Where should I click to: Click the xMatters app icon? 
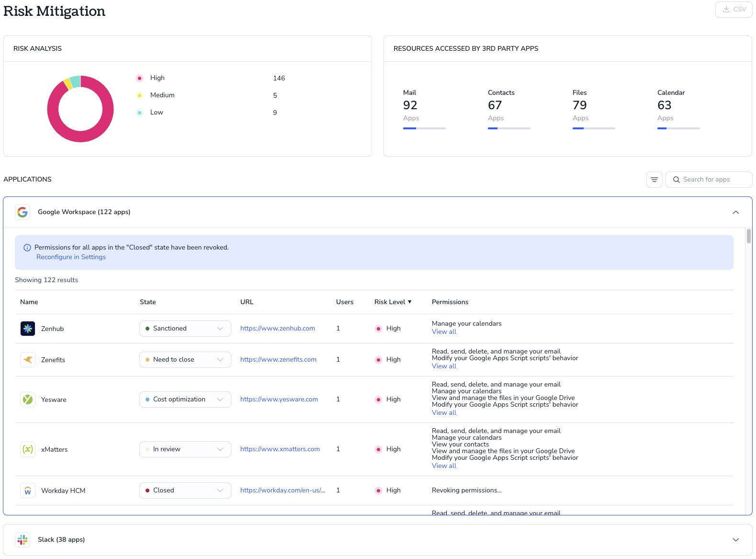(28, 449)
